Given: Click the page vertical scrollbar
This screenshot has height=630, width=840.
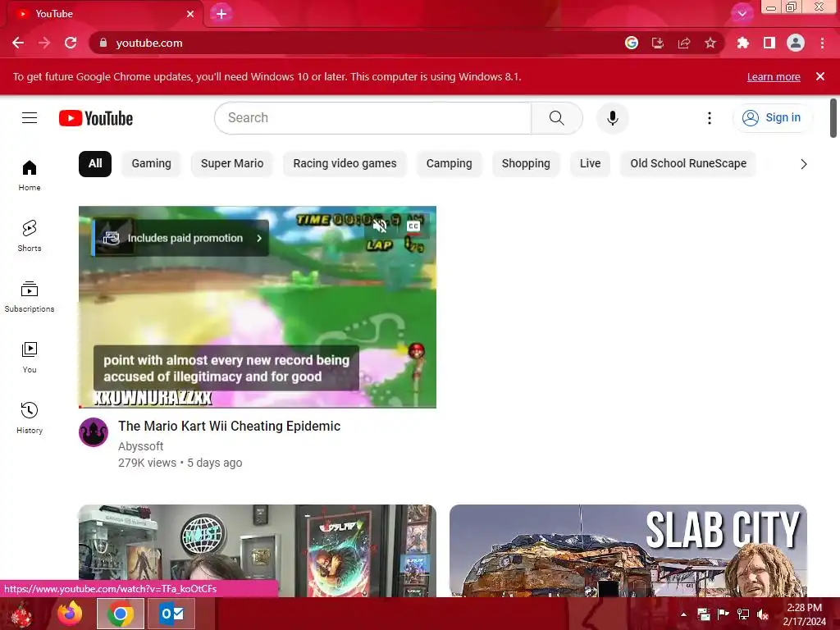Looking at the screenshot, I should 833,118.
